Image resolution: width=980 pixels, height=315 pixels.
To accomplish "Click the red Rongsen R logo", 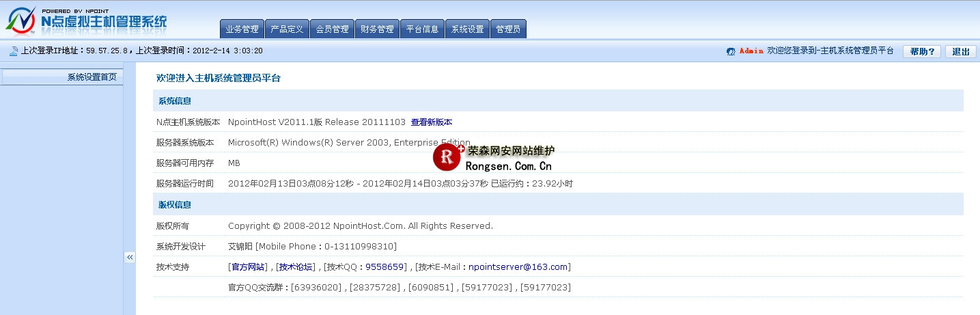I will coord(447,157).
